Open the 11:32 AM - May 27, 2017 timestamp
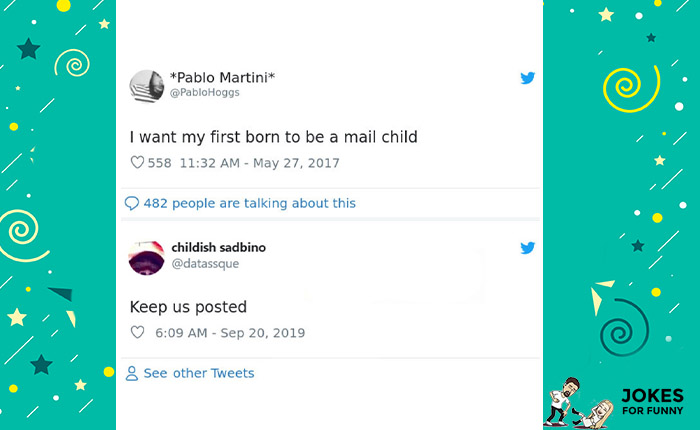 pyautogui.click(x=260, y=163)
